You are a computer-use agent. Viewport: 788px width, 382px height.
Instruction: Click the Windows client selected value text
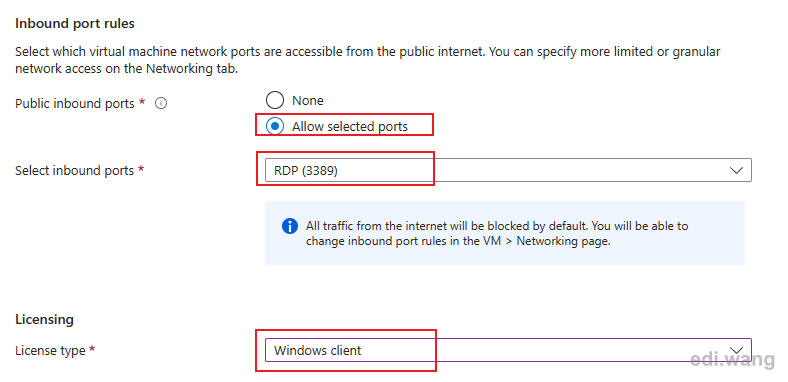point(318,350)
